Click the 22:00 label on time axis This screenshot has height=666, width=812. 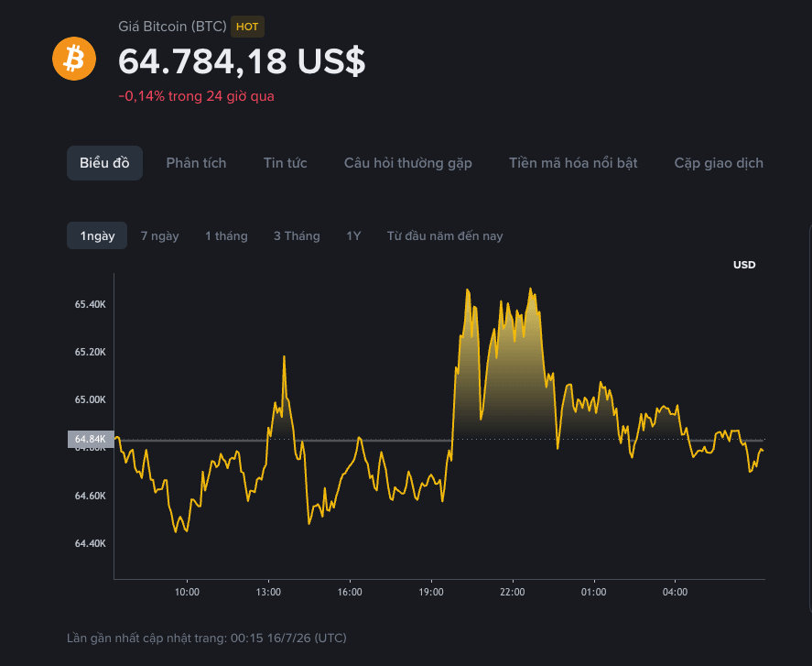pos(512,592)
